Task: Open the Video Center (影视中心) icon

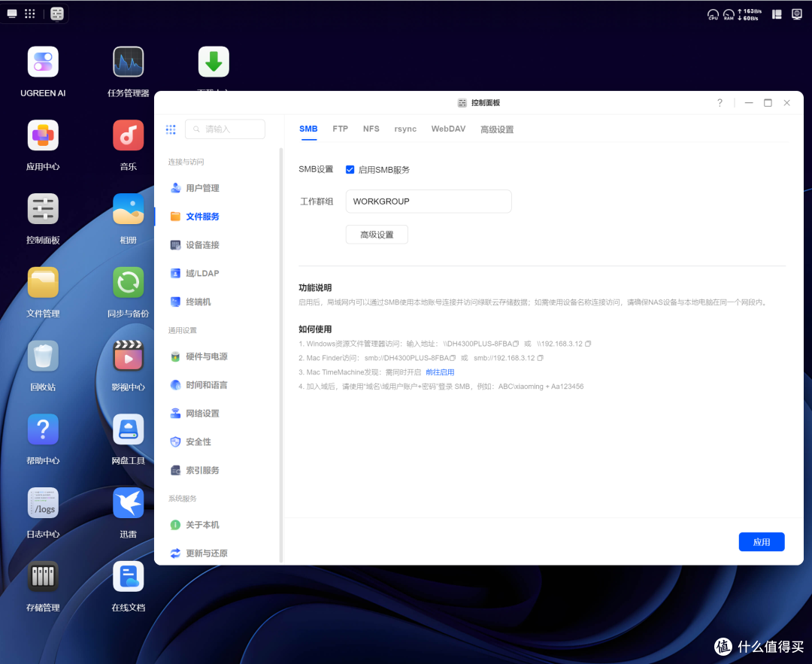Action: [129, 356]
